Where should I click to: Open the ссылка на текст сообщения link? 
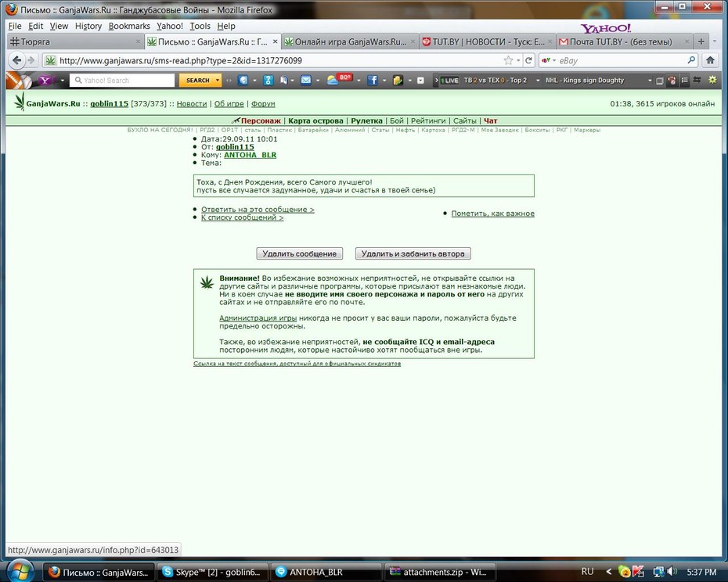[x=297, y=364]
